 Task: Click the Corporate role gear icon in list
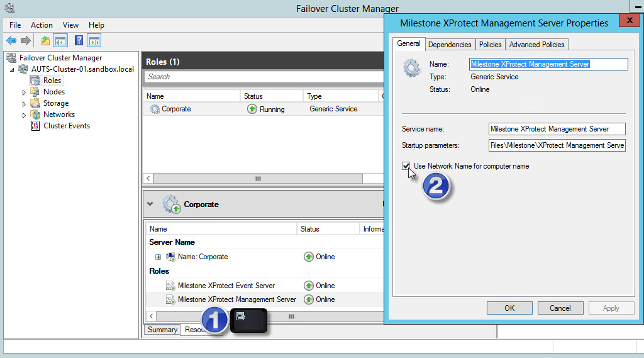[155, 109]
